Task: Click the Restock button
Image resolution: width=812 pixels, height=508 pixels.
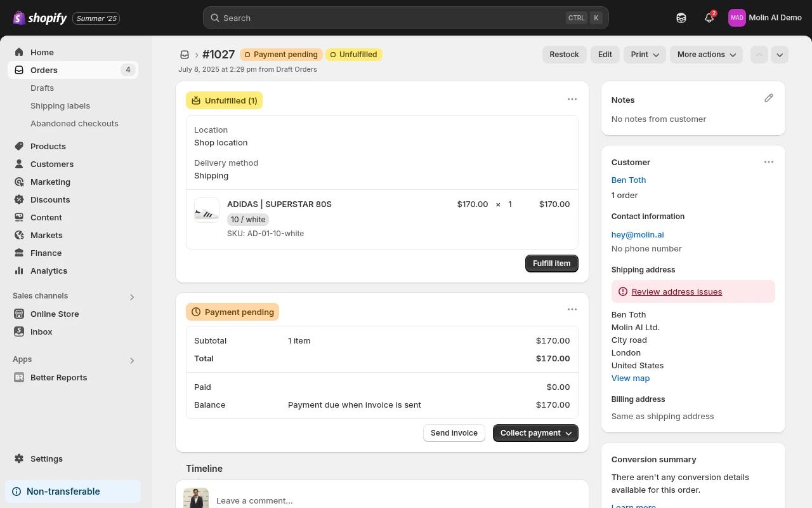Action: coord(564,55)
